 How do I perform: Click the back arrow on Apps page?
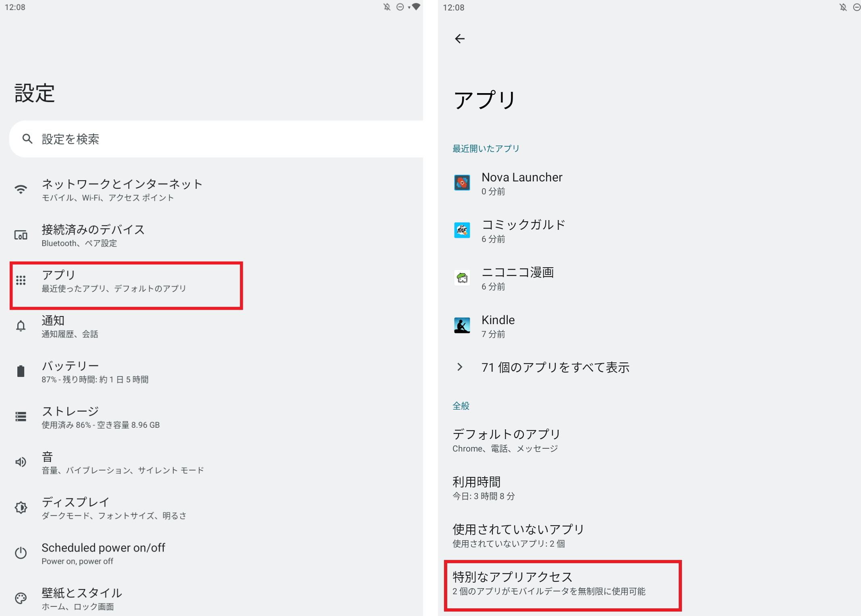[460, 39]
